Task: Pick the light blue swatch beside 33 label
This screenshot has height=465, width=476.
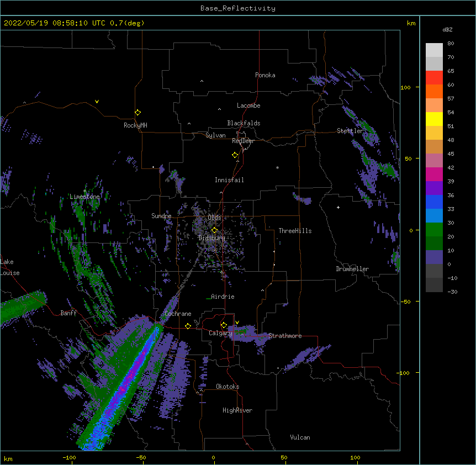Action: tap(434, 216)
